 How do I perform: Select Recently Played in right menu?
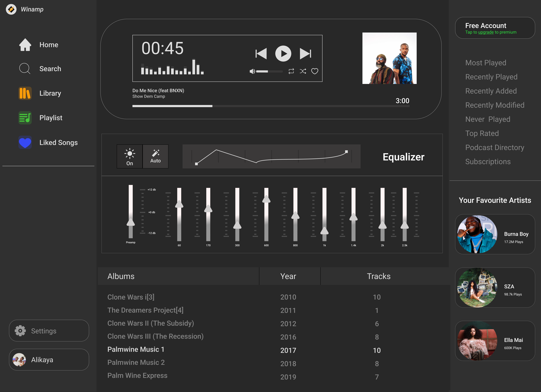pos(491,77)
